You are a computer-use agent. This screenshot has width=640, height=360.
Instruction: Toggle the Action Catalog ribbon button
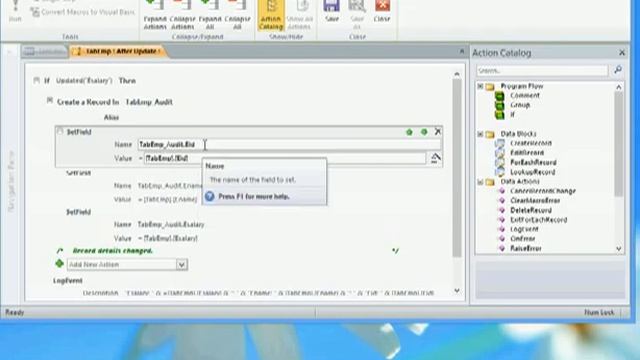click(x=271, y=15)
